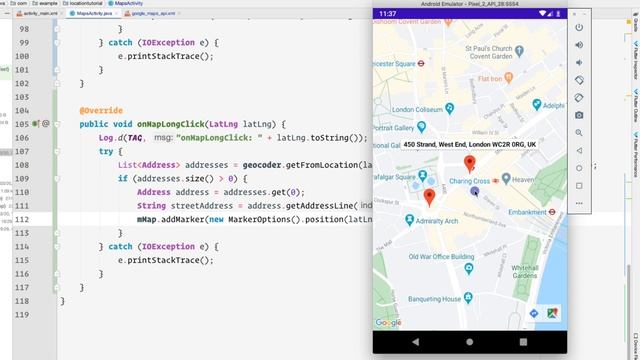Click the Charing Cross station label on map

(x=469, y=181)
